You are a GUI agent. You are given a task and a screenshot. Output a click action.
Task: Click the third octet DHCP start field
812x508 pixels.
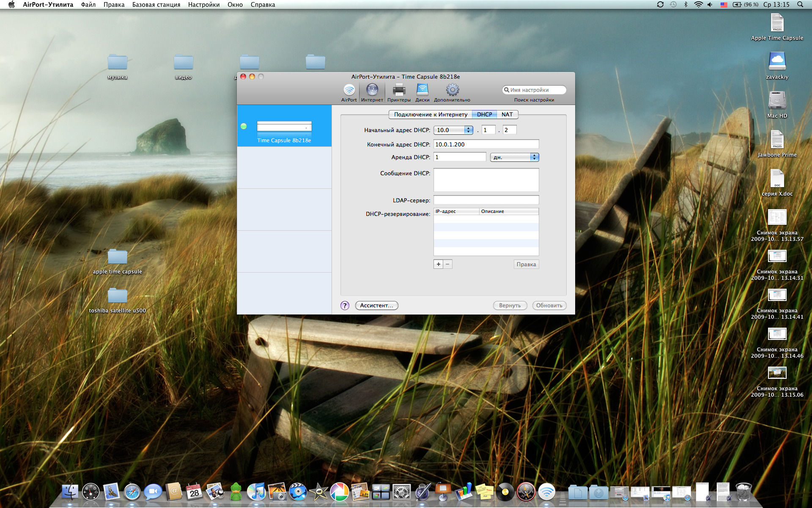[x=488, y=130]
